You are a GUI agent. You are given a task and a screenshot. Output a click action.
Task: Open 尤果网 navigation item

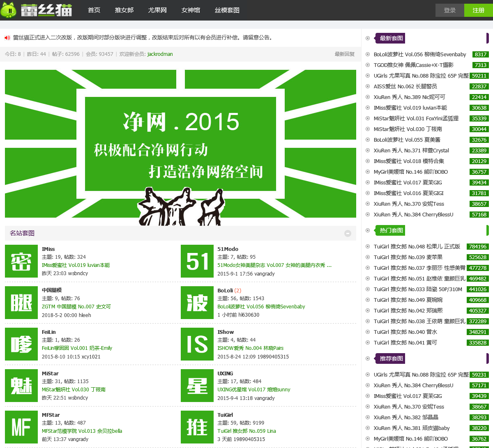(x=157, y=10)
